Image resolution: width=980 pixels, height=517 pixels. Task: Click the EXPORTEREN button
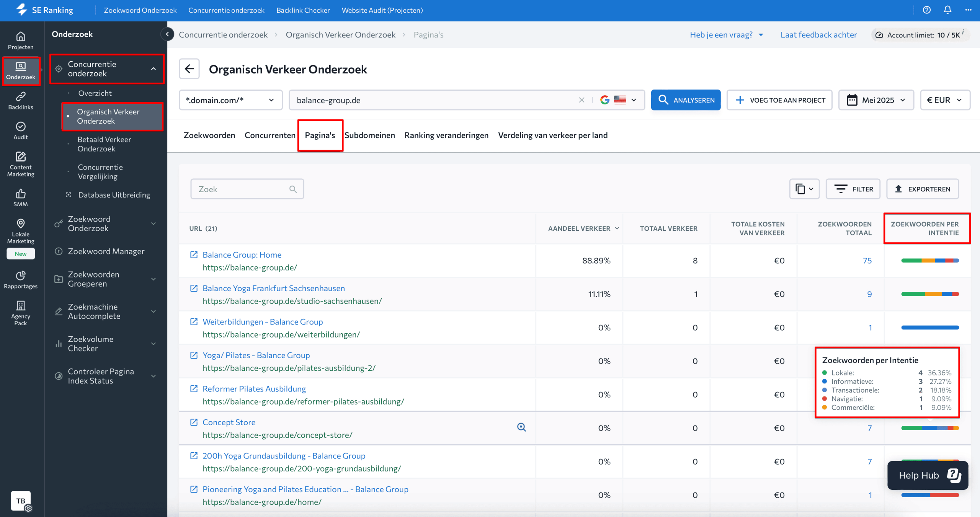(x=923, y=189)
